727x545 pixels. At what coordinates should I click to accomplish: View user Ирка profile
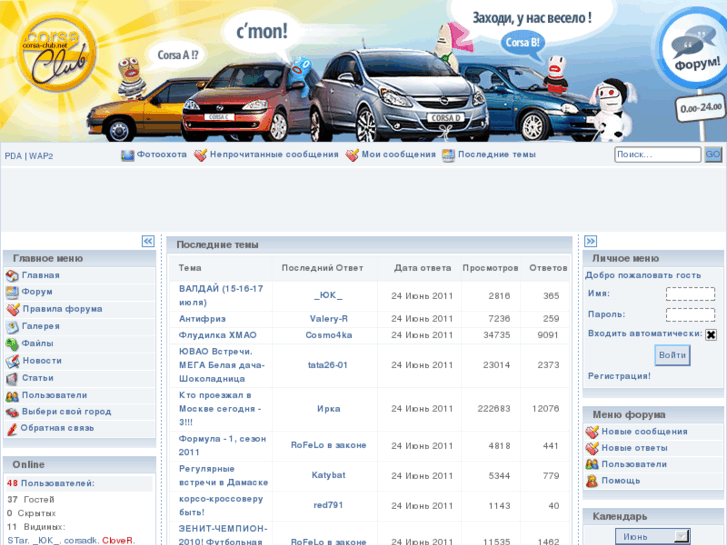[x=329, y=409]
